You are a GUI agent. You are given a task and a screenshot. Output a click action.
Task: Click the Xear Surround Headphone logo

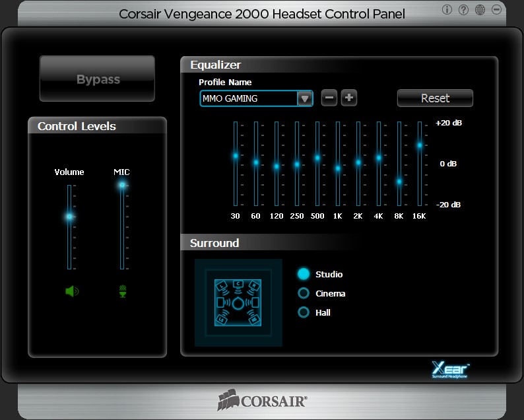[x=451, y=370]
